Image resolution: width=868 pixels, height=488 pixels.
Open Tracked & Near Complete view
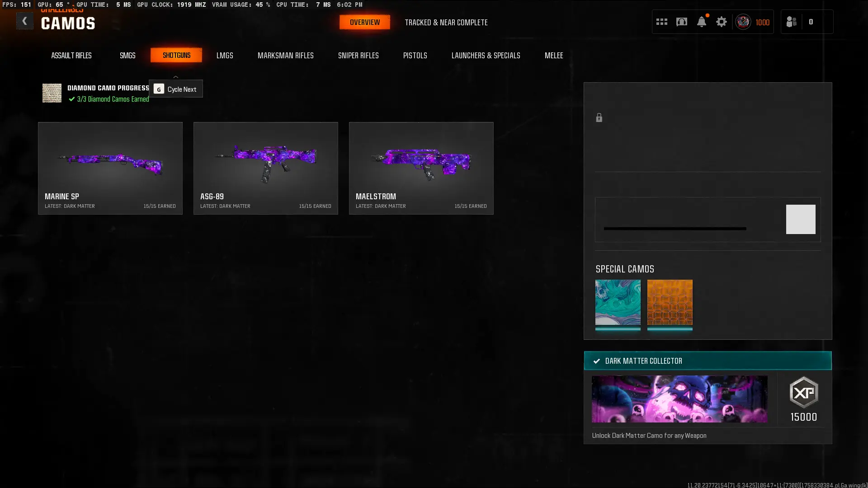pyautogui.click(x=446, y=22)
